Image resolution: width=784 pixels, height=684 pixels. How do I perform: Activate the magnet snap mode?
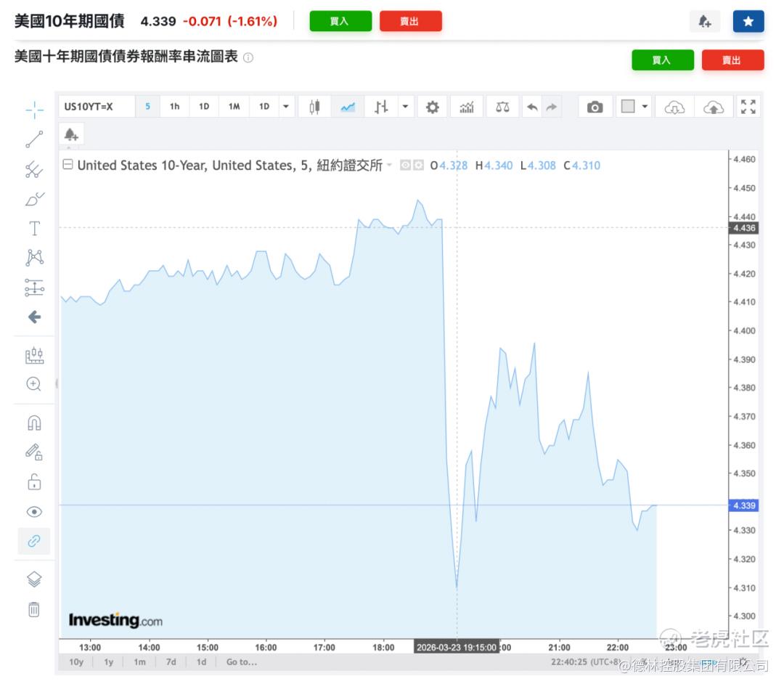coord(34,423)
